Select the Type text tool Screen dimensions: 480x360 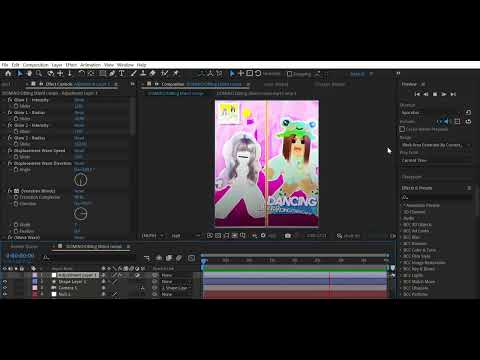(x=122, y=74)
